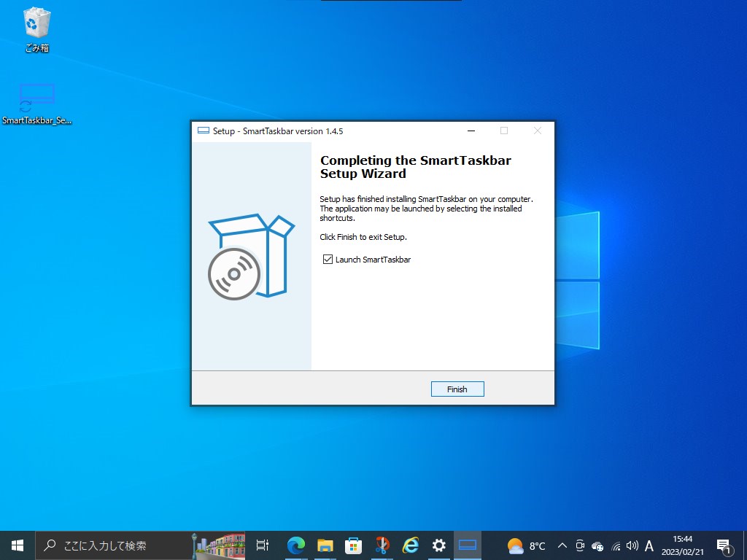Adjust the speaker volume control

tap(632, 545)
